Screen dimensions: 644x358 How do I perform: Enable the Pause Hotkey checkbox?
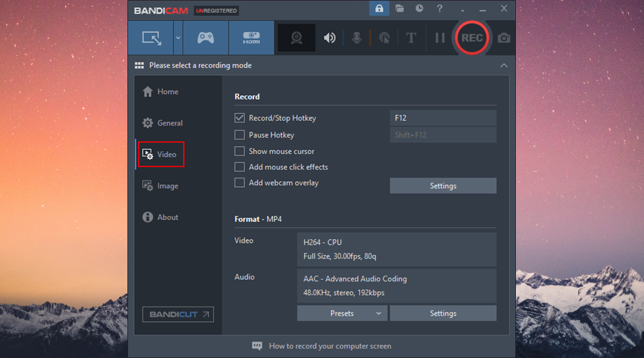pos(240,135)
